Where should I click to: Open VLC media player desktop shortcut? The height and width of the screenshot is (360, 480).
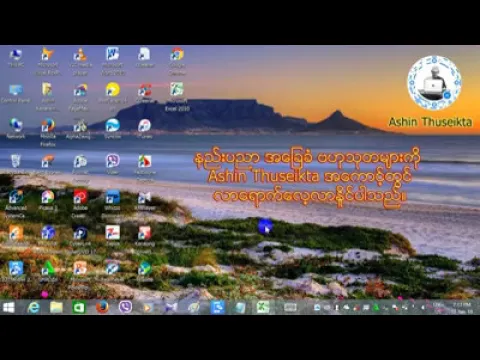coord(80,61)
